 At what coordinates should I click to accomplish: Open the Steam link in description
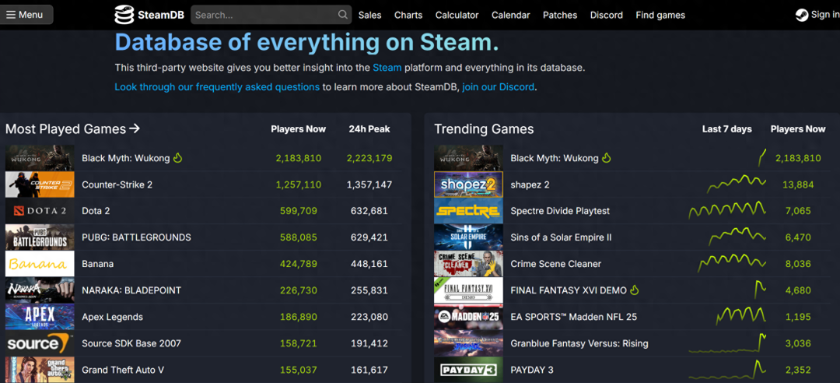point(387,68)
